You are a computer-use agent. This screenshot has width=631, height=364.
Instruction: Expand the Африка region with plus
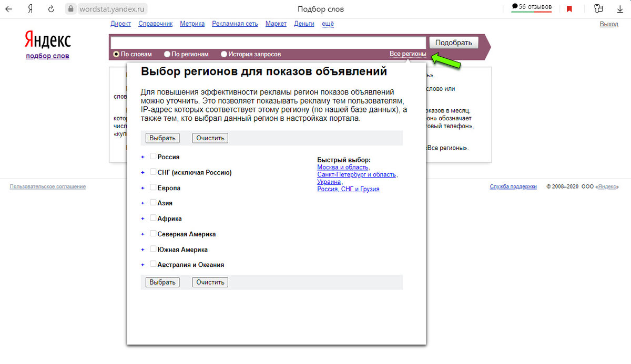click(143, 219)
